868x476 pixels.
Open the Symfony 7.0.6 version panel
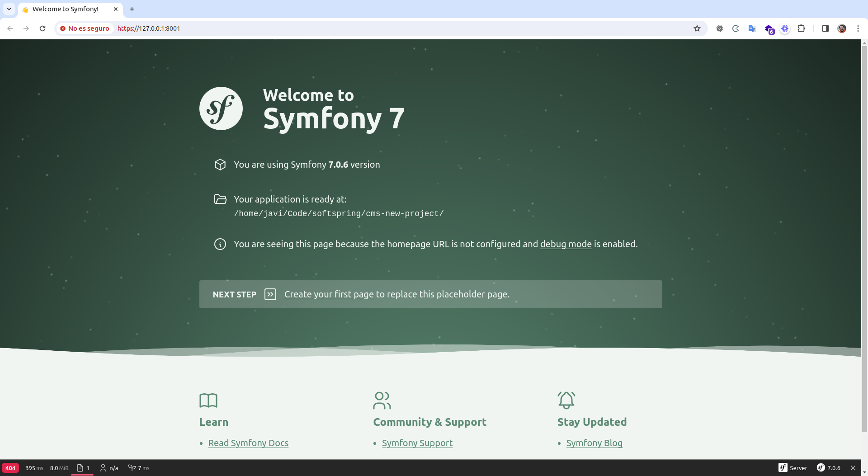[829, 468]
